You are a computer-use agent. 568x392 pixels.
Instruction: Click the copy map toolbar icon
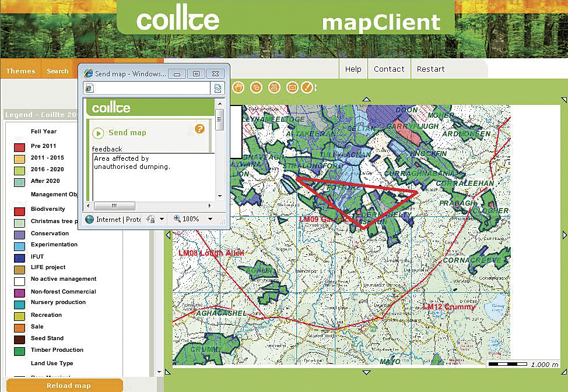pyautogui.click(x=256, y=87)
